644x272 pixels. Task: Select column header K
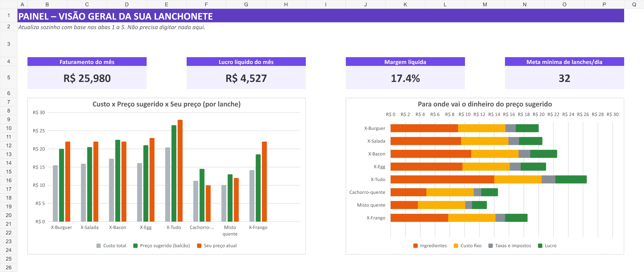click(x=405, y=4)
